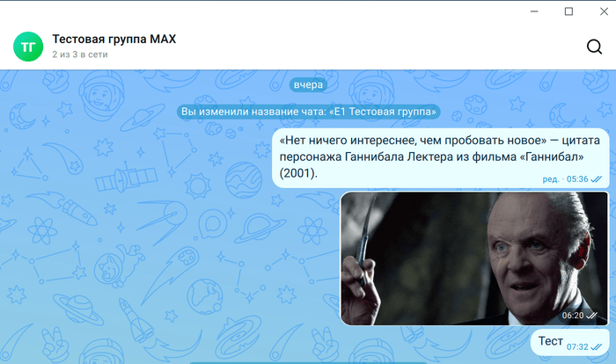Click read checkmarks on the Тест message
This screenshot has height=364, width=616.
point(596,346)
